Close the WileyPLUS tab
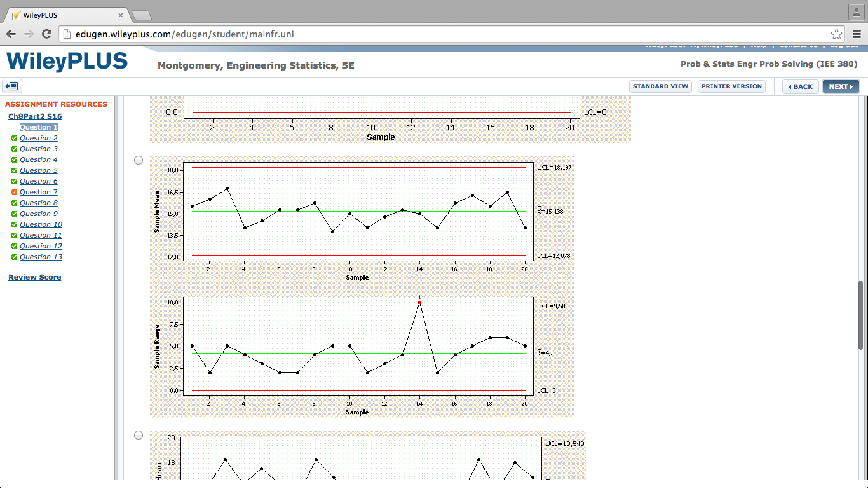This screenshot has width=868, height=488. (121, 15)
